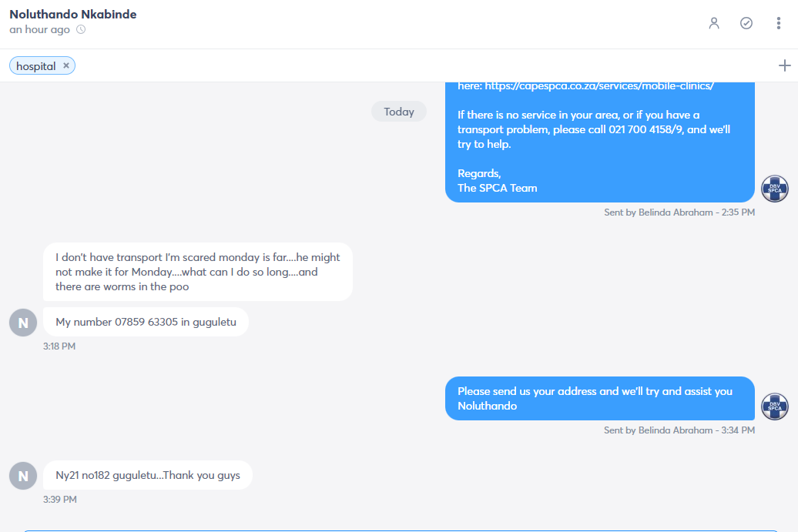
Task: Open the capespca mobile-clinics link
Action: pyautogui.click(x=599, y=85)
